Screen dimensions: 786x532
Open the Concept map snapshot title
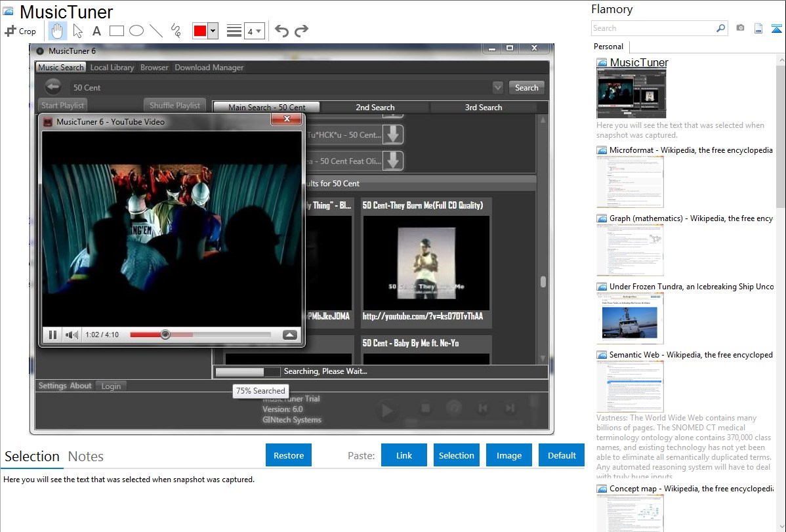coord(691,489)
